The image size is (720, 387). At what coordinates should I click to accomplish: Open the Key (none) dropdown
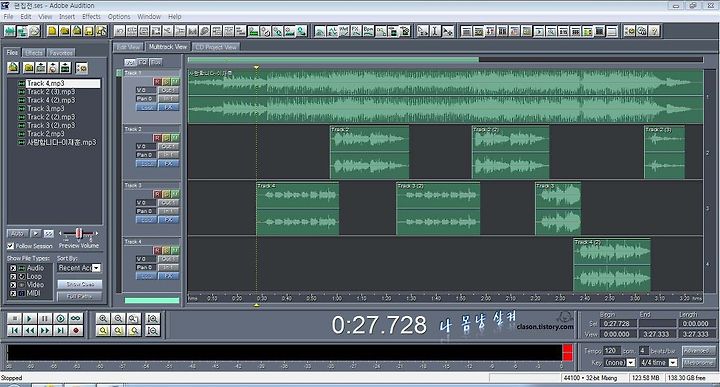coord(631,363)
